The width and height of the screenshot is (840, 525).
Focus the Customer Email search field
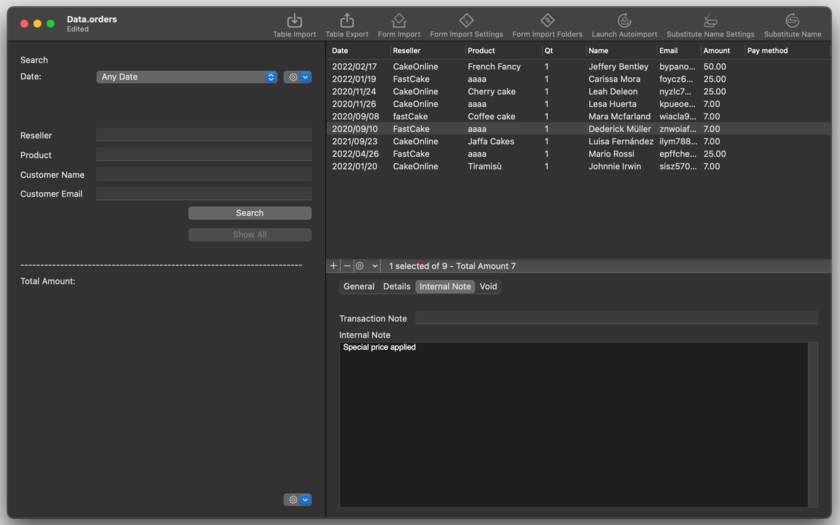(x=204, y=193)
